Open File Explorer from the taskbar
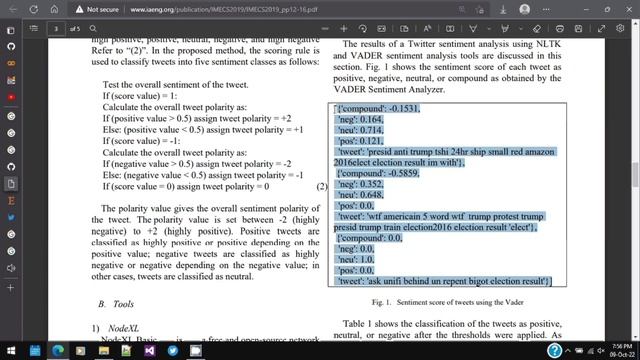This screenshot has width=640, height=360. [x=104, y=351]
